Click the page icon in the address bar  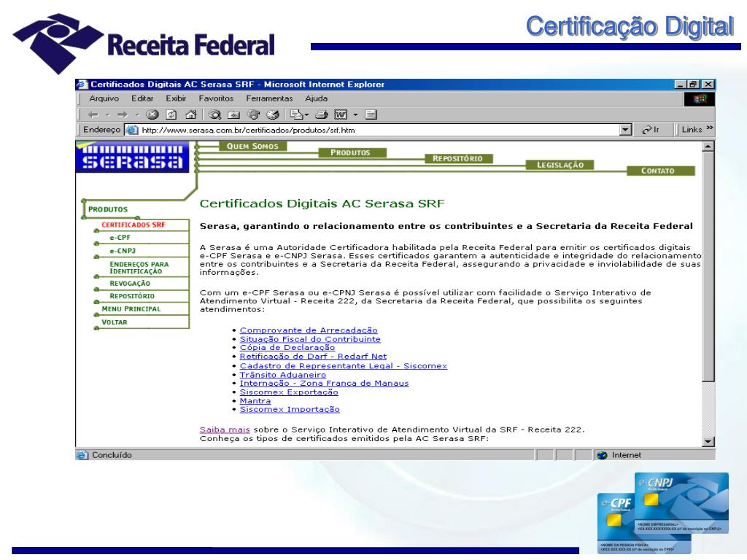tap(132, 130)
